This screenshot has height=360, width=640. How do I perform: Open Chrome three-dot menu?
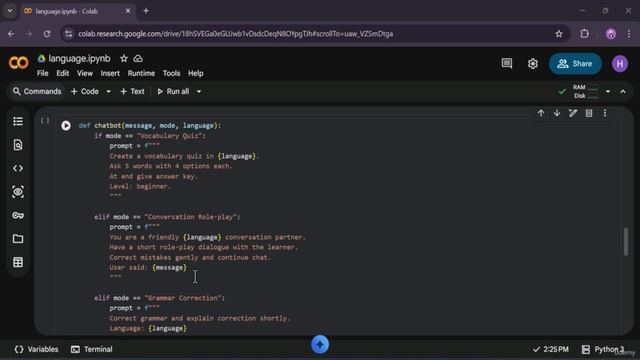tap(629, 34)
